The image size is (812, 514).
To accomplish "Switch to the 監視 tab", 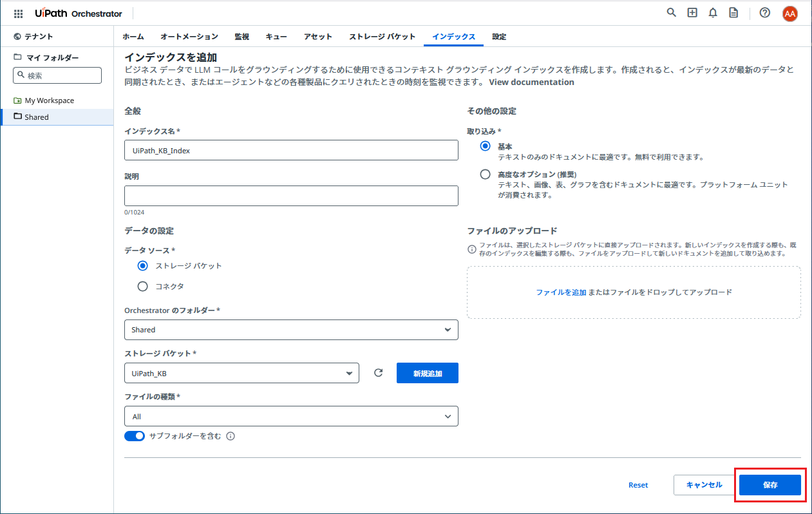I will point(242,37).
